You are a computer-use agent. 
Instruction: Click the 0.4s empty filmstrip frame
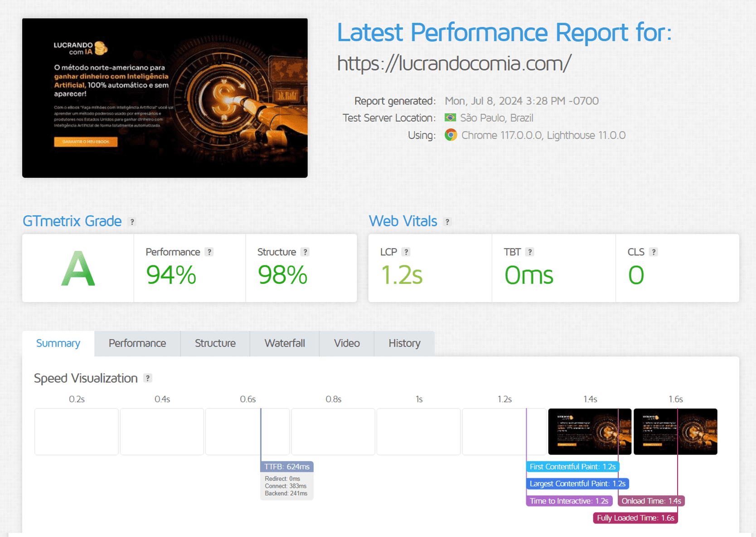(x=162, y=431)
